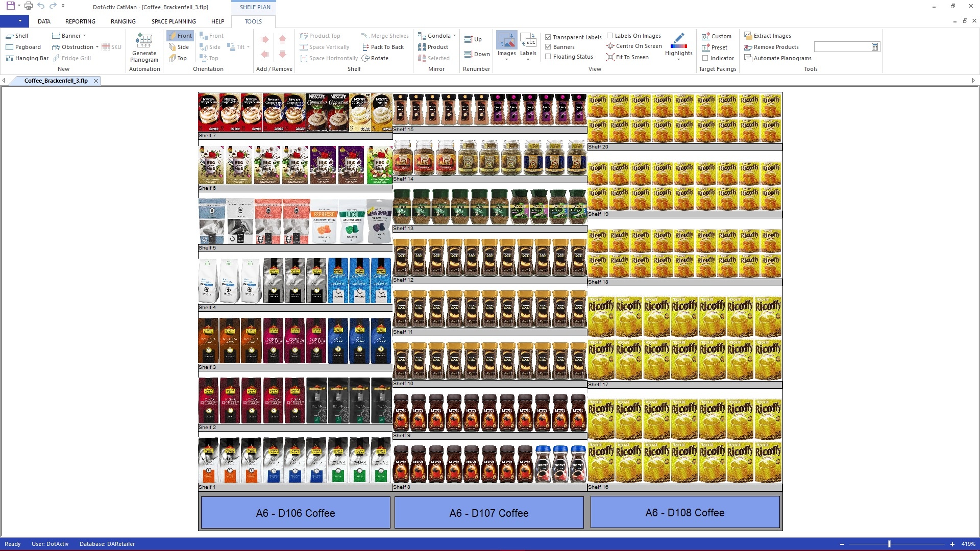The width and height of the screenshot is (980, 551).
Task: Switch to Front orientation view
Action: 180,36
